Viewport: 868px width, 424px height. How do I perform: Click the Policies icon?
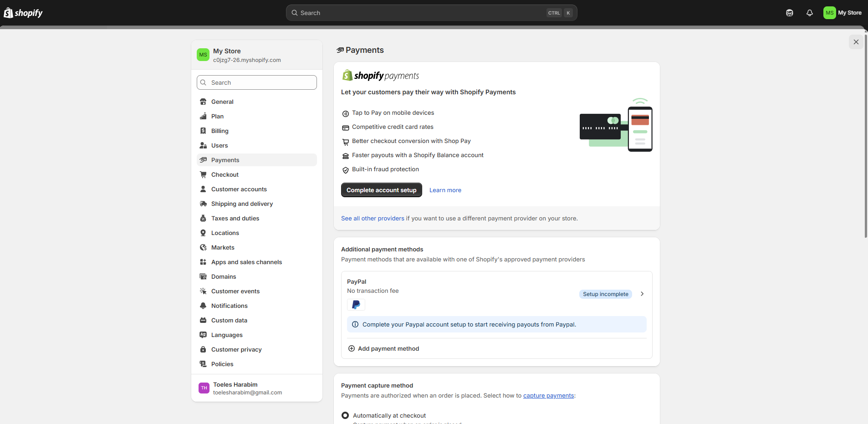point(203,364)
